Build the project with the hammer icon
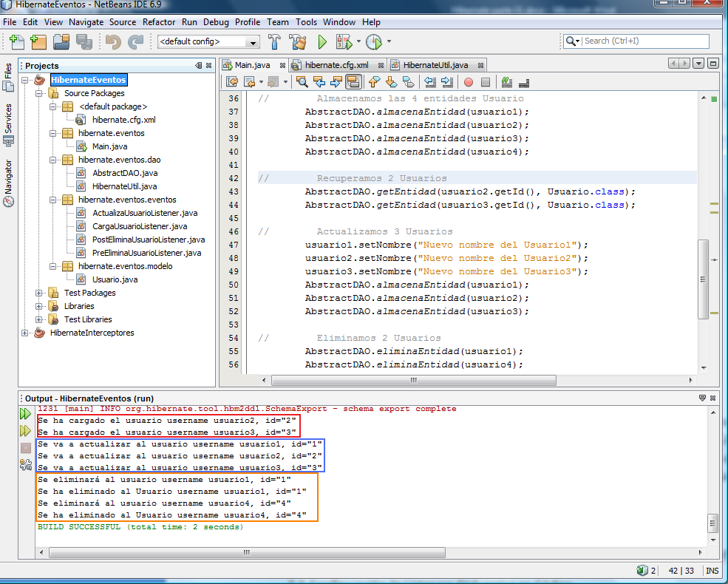 click(274, 41)
